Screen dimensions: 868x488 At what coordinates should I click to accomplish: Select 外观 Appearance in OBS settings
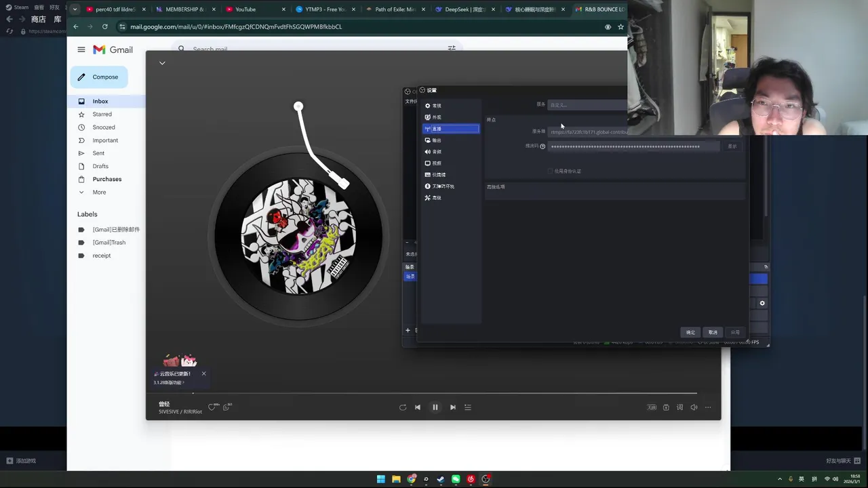point(451,117)
